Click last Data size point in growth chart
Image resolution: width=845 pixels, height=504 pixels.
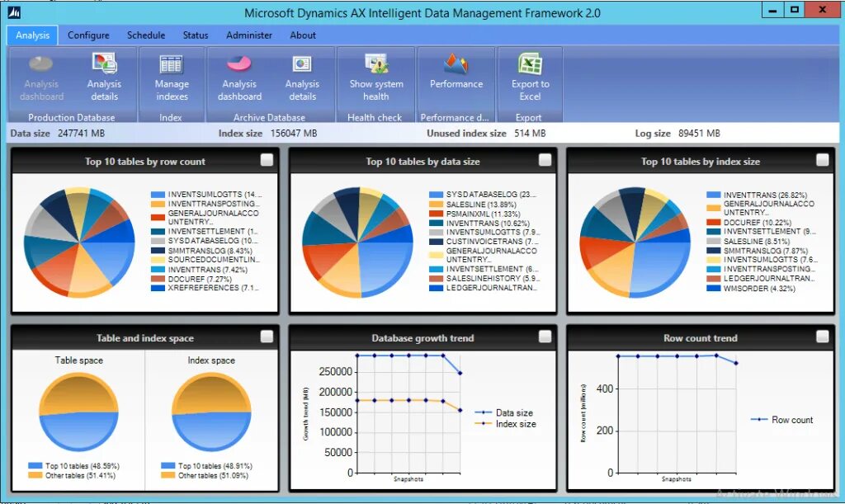coord(460,373)
